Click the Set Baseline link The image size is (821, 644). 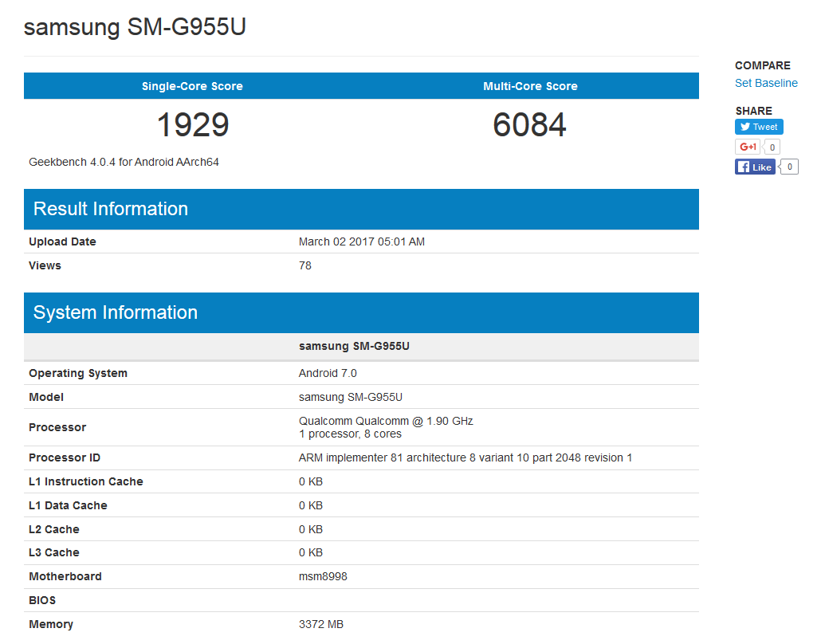pos(766,83)
